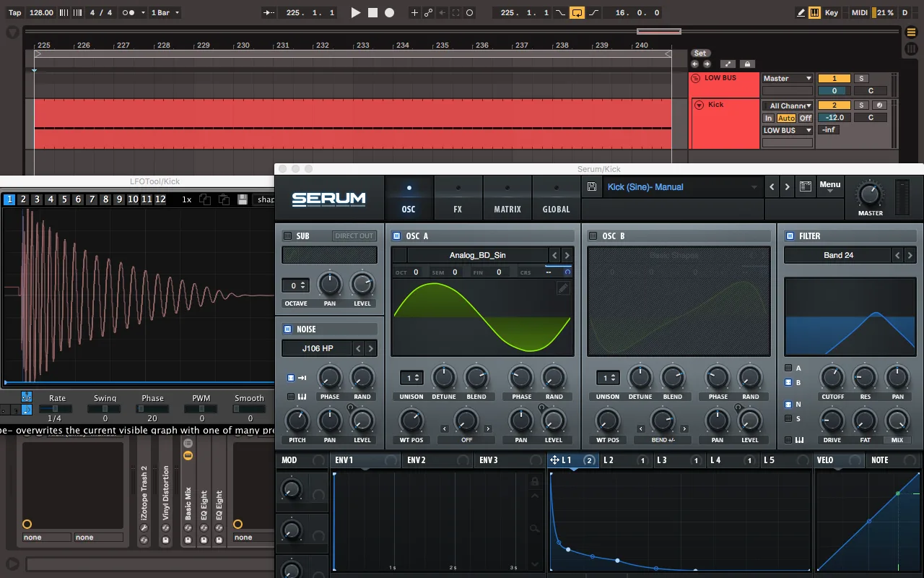Toggle filter routing checkbox for N
Screen dimensions: 924x578
click(x=788, y=405)
